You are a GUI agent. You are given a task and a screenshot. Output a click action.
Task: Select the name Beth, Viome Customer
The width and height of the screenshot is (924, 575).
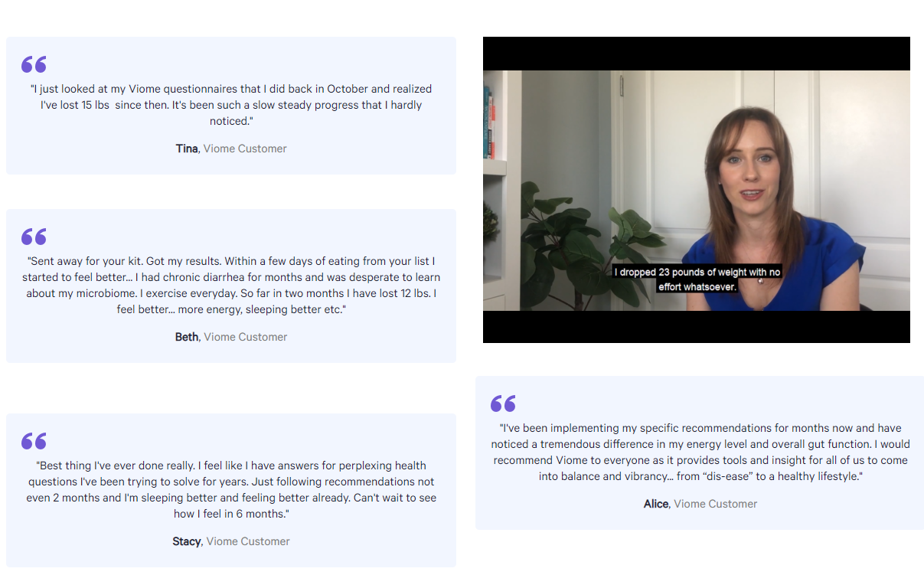(x=231, y=337)
